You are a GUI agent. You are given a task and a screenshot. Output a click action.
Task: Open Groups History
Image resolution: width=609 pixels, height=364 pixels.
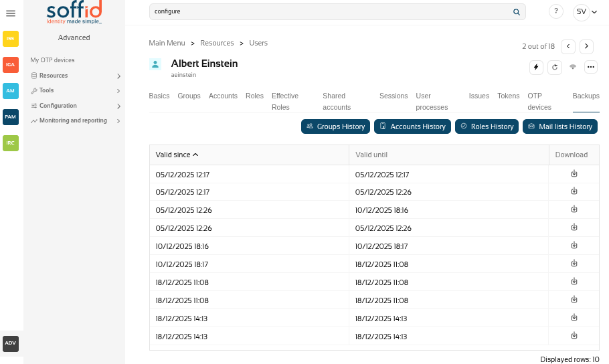(335, 126)
